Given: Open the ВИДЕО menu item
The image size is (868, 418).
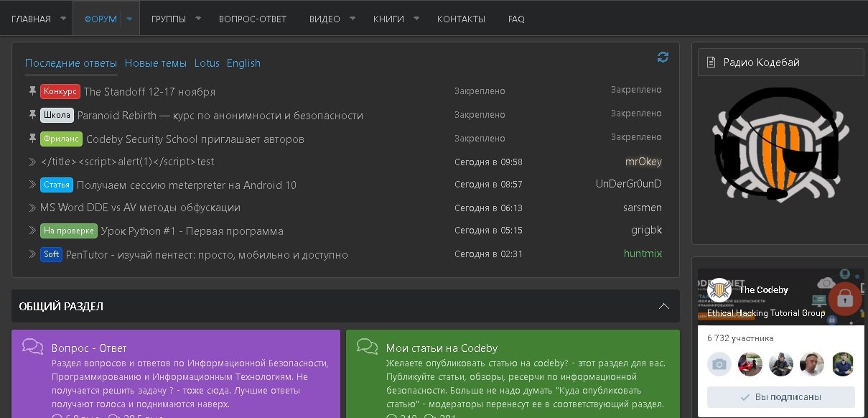Looking at the screenshot, I should 325,19.
